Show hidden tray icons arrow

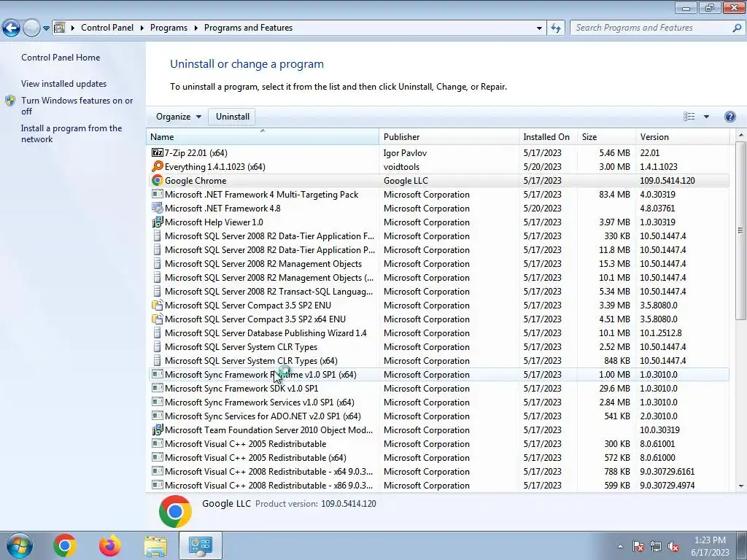[620, 546]
